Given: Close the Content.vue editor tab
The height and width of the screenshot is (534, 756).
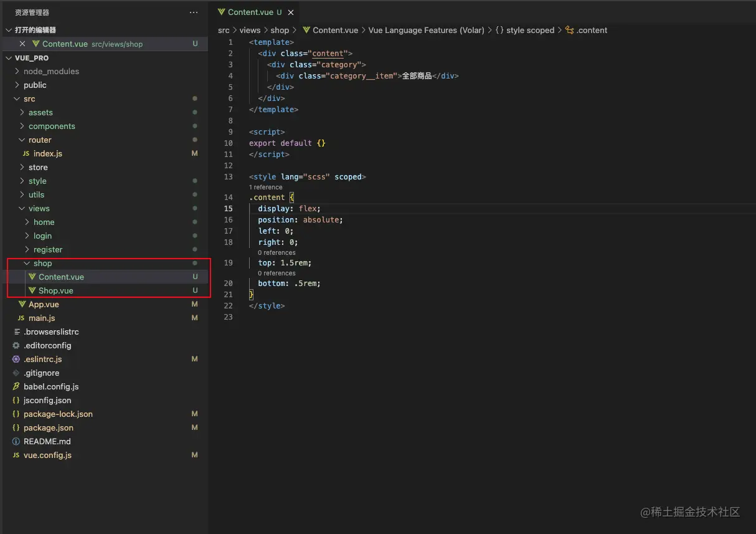Looking at the screenshot, I should click(291, 12).
